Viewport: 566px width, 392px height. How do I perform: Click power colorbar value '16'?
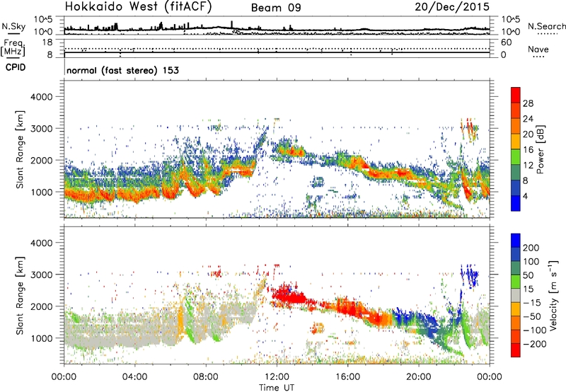coord(528,150)
